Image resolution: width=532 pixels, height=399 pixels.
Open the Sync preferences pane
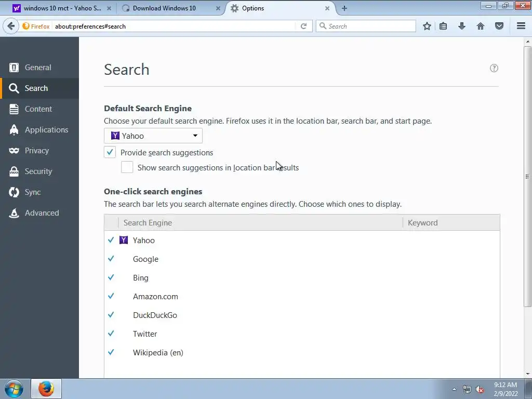coord(39,192)
